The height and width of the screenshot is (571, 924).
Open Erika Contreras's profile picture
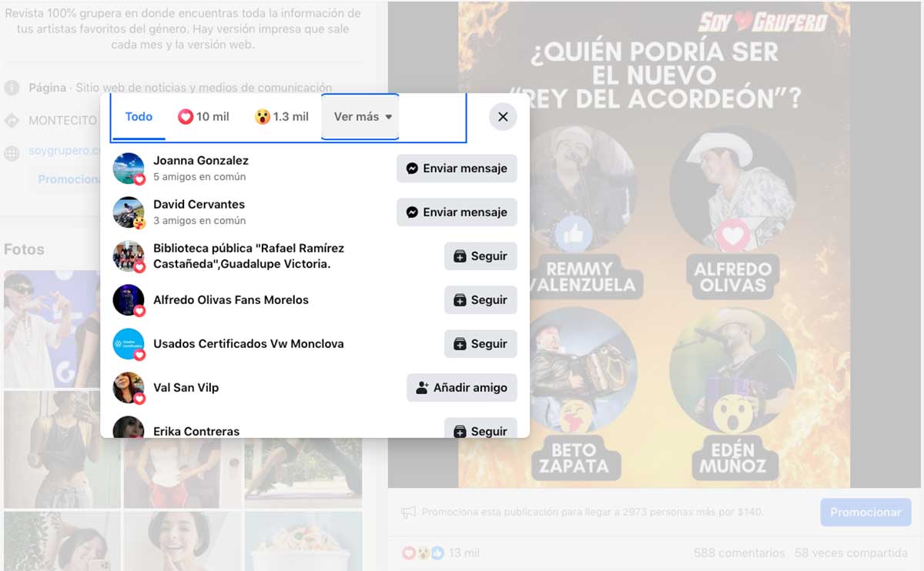click(x=129, y=427)
